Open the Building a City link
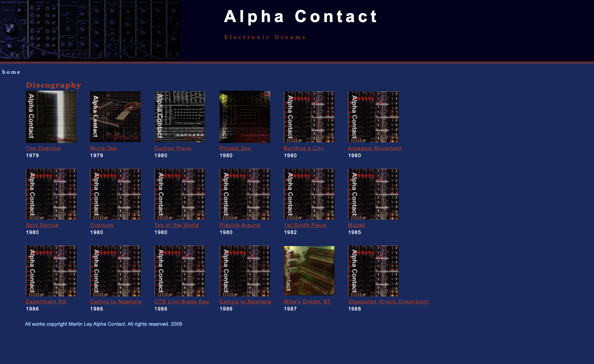 (x=304, y=148)
